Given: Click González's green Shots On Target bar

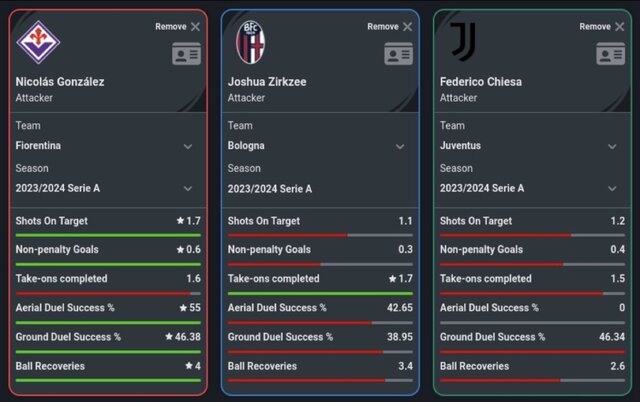Looking at the screenshot, I should coord(108,235).
